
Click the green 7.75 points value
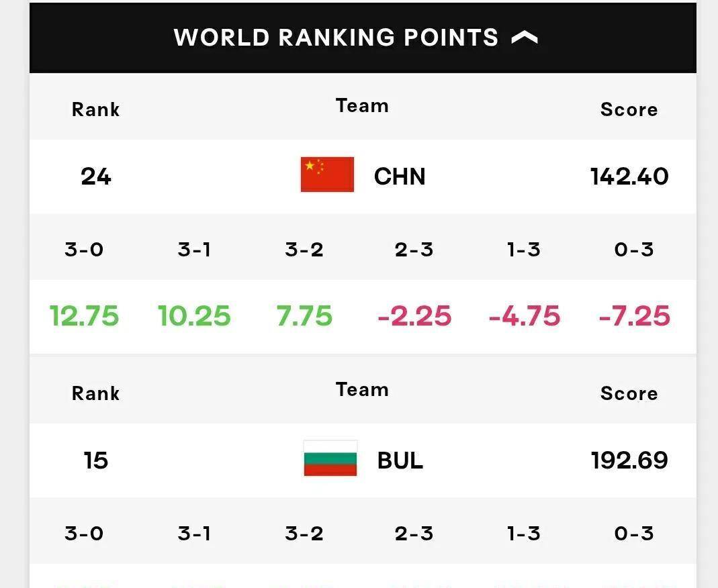pyautogui.click(x=304, y=316)
